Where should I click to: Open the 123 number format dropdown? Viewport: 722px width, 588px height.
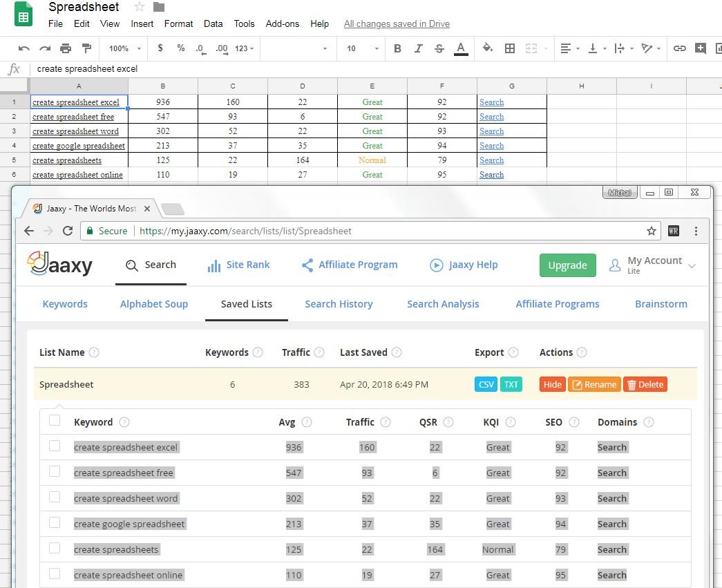click(244, 48)
